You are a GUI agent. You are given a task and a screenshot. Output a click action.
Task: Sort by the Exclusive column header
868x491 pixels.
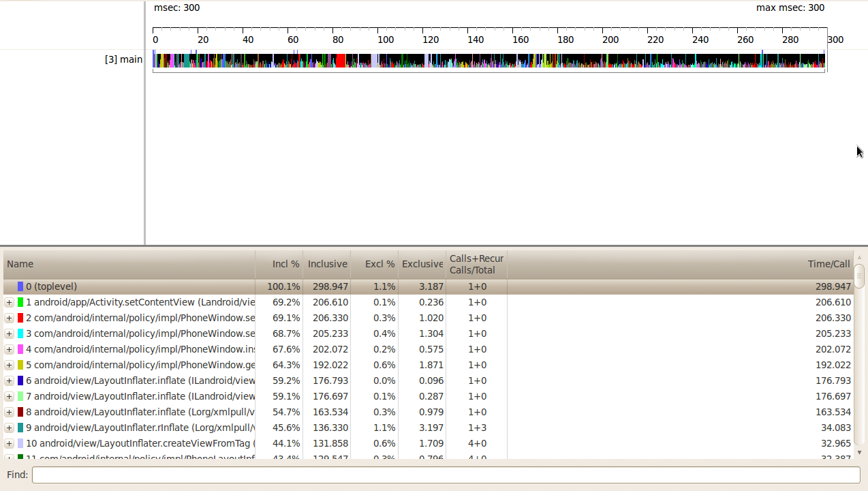tap(422, 264)
